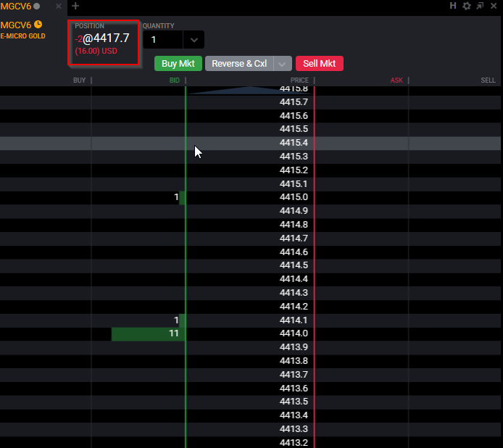Image resolution: width=503 pixels, height=448 pixels.
Task: Click the clock icon next to MGCV6
Action: click(x=38, y=25)
